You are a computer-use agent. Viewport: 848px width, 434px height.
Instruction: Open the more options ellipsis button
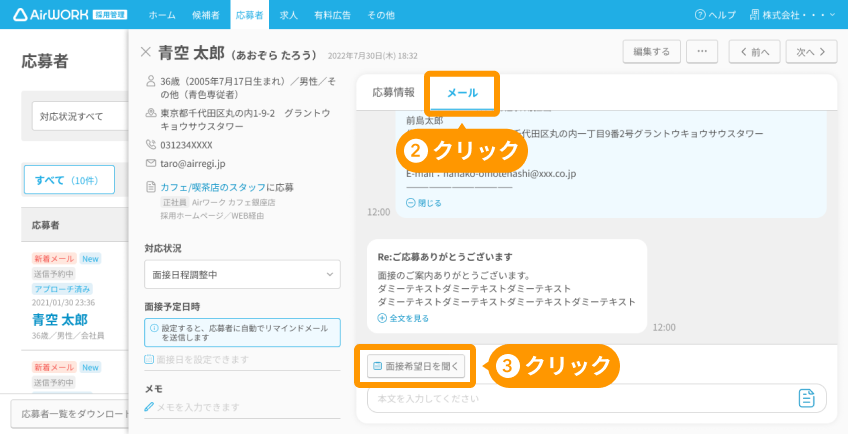pos(702,52)
